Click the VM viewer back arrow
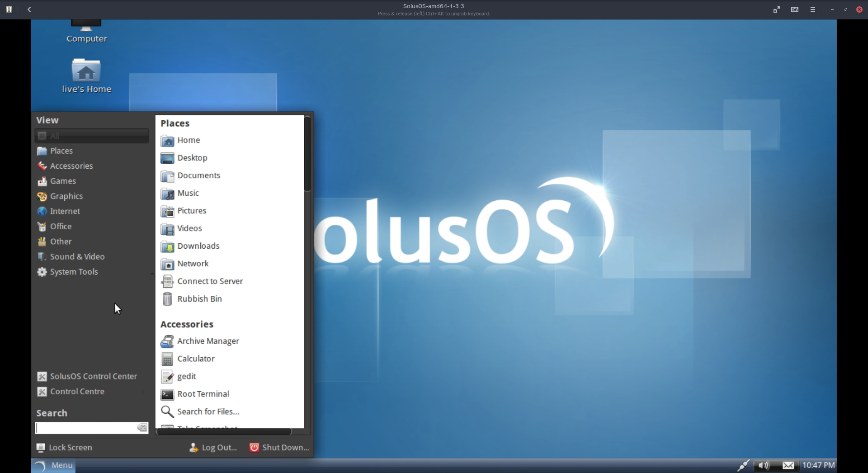Viewport: 868px width, 473px height. (29, 9)
